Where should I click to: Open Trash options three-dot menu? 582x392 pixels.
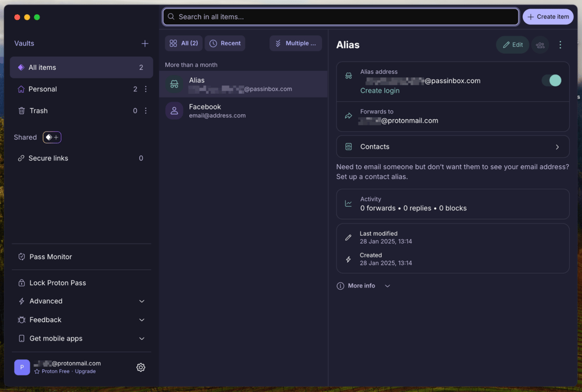(145, 111)
